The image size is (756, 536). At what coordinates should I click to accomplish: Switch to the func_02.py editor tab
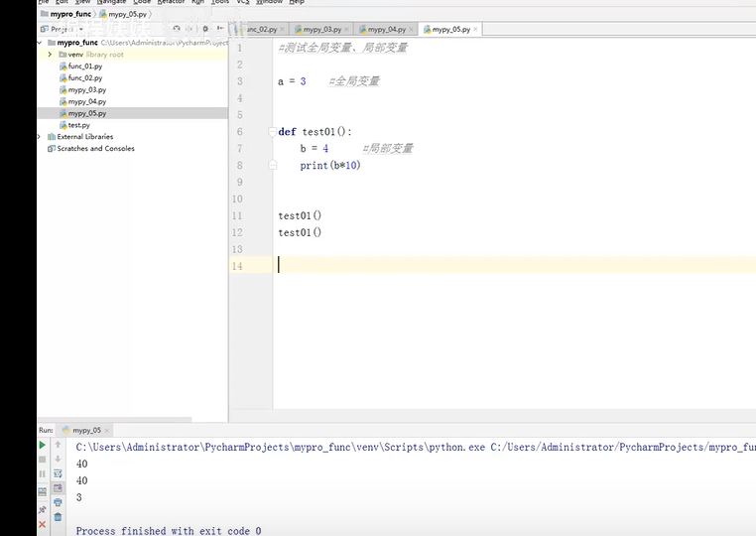tap(260, 30)
